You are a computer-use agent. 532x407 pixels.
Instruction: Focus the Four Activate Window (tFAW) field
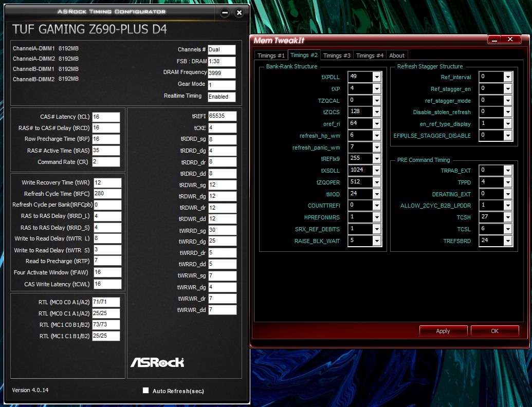107,272
